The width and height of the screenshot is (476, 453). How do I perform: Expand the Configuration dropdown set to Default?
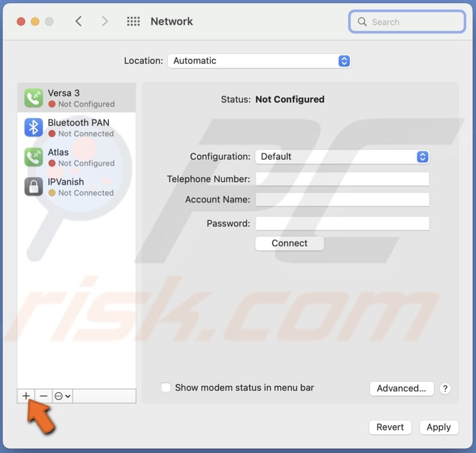pyautogui.click(x=342, y=157)
